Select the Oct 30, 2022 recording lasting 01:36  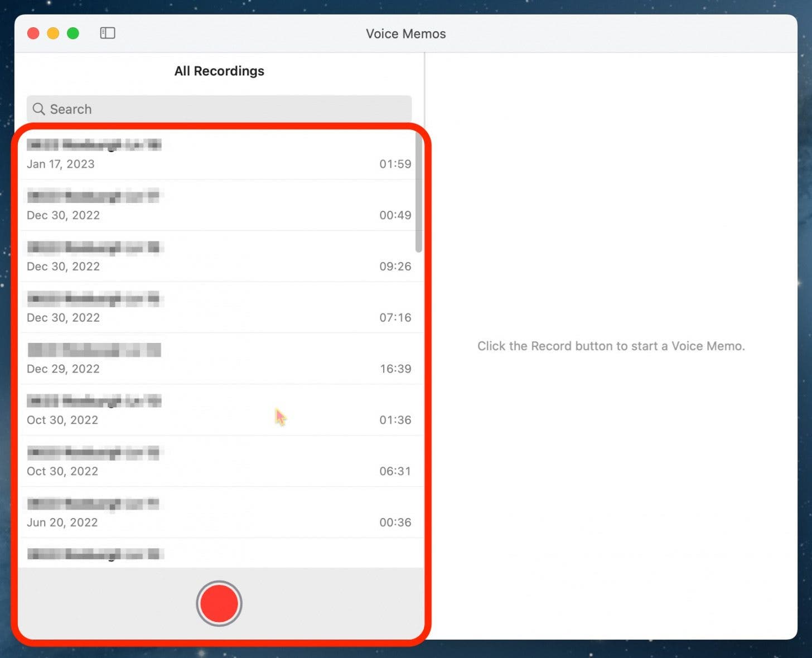pos(219,410)
